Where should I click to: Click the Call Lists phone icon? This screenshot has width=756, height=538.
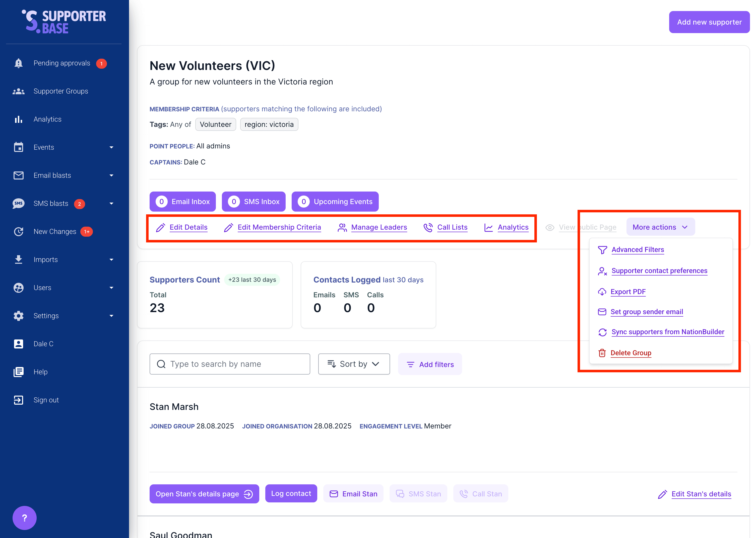pos(428,227)
